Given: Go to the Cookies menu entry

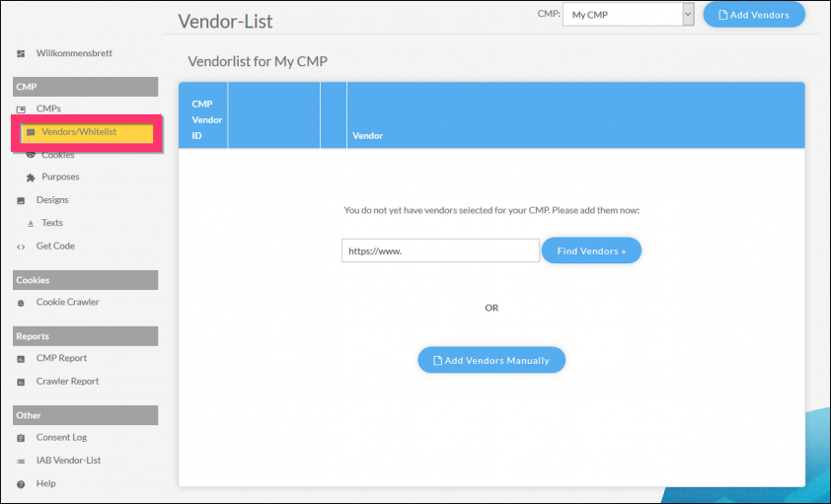Looking at the screenshot, I should pyautogui.click(x=58, y=155).
